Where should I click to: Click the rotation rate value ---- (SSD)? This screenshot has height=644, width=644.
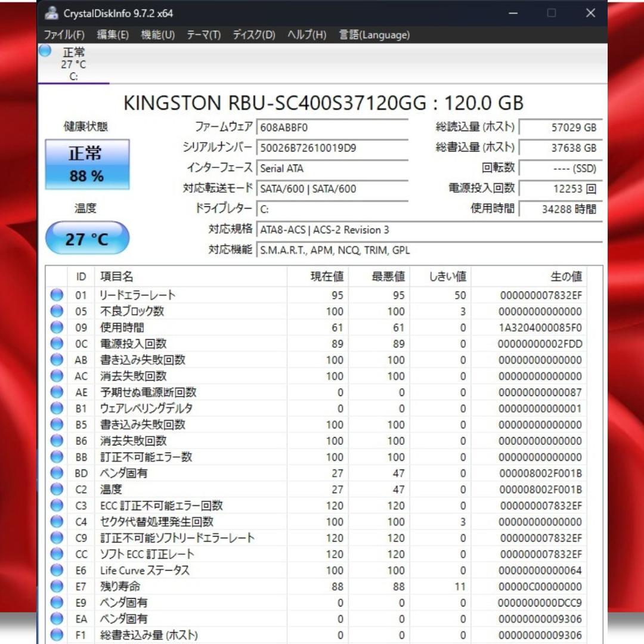click(x=561, y=168)
